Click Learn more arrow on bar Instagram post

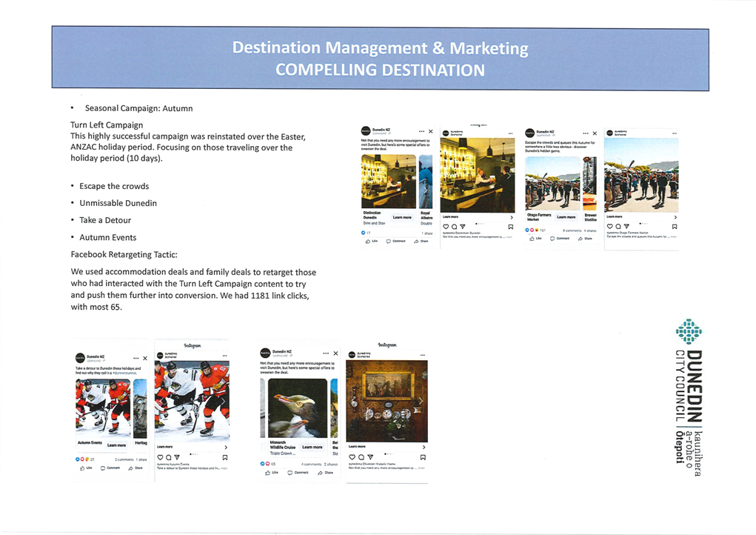click(510, 217)
